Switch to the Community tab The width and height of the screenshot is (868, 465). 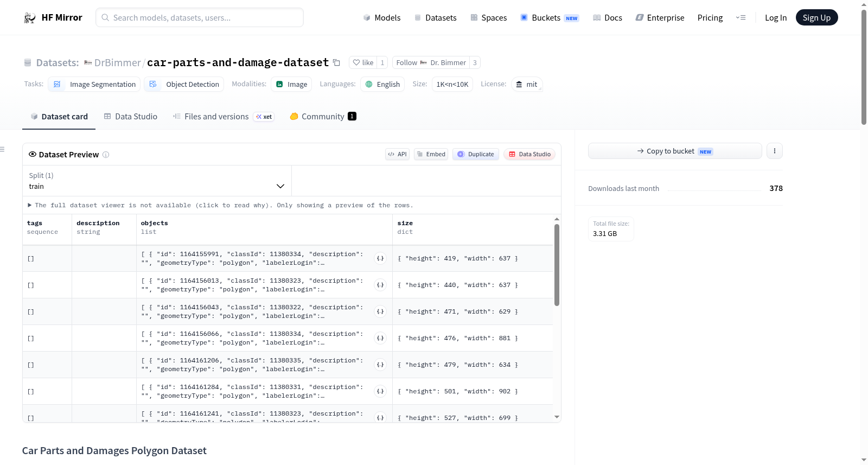[323, 116]
